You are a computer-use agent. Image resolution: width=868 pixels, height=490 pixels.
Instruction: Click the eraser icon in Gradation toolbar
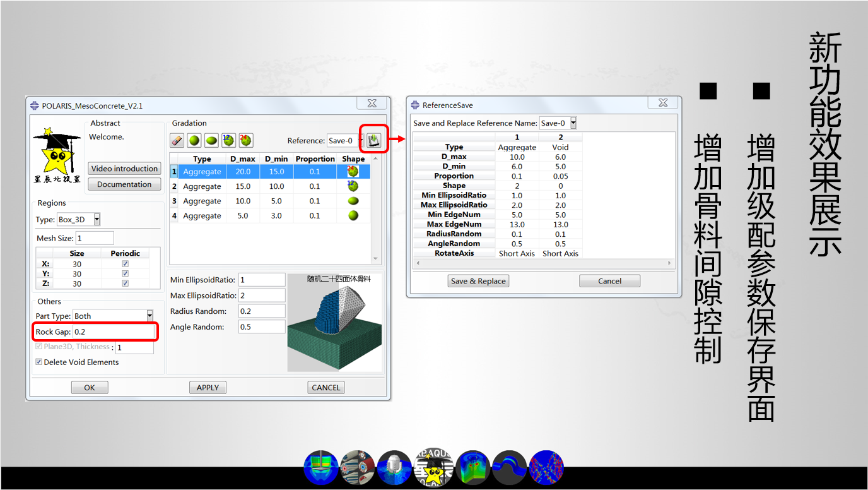click(x=177, y=141)
